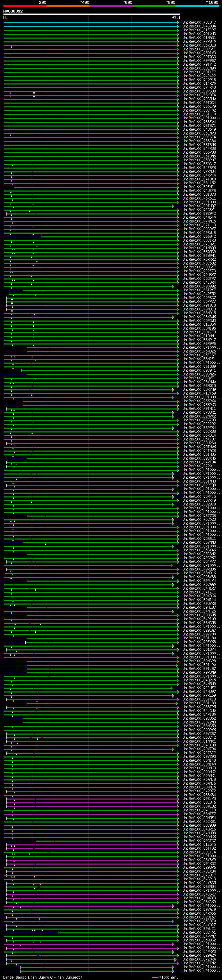Open the UniRef100_Q59IV3 hit
The width and height of the screenshot is (222, 980).
tap(199, 53)
